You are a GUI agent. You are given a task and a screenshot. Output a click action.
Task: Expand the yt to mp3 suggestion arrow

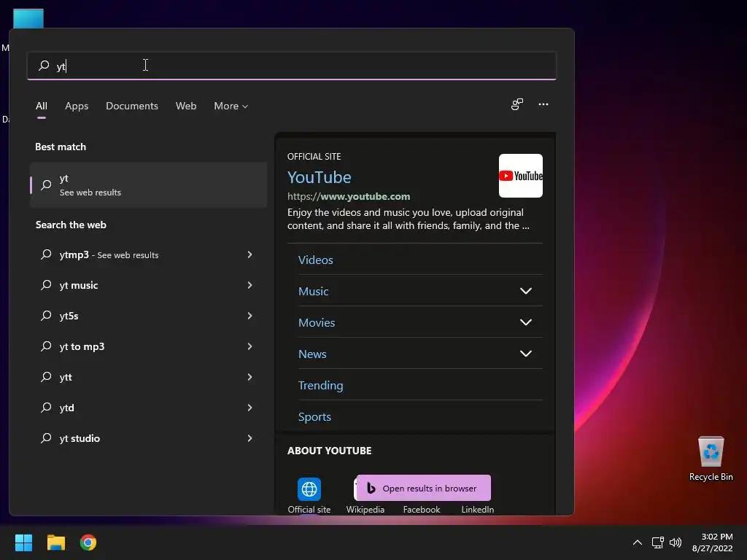(x=249, y=346)
